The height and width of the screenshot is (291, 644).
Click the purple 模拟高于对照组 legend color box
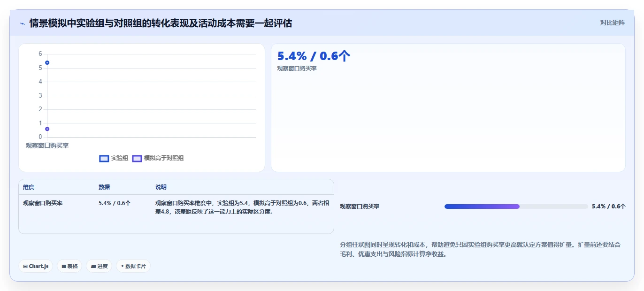137,159
